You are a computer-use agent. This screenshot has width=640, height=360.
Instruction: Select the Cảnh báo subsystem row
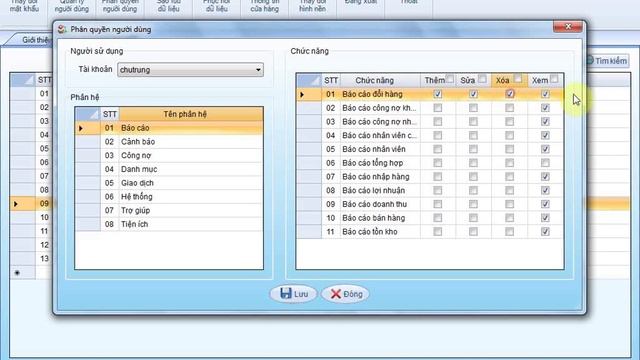tap(169, 142)
